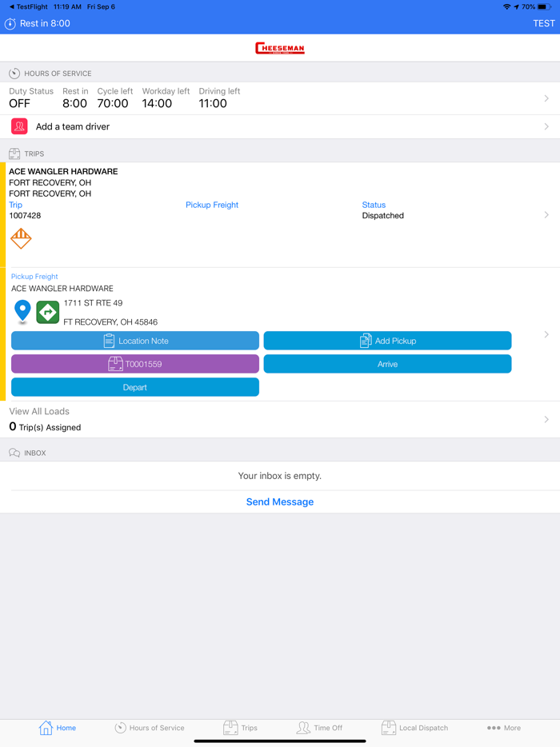Screen dimensions: 560x747
Task: Open the Time Off tab
Action: pyautogui.click(x=319, y=728)
